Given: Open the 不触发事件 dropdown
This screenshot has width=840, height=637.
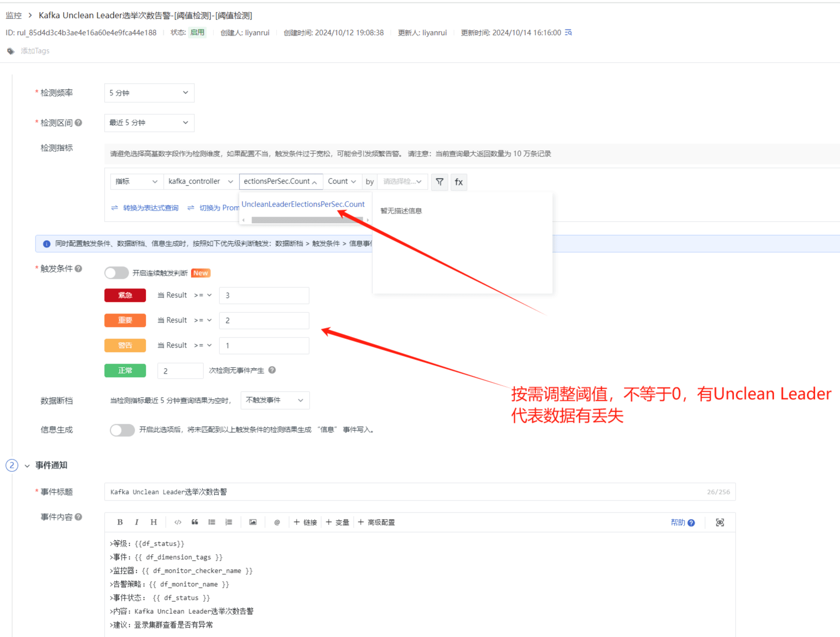Looking at the screenshot, I should tap(275, 400).
